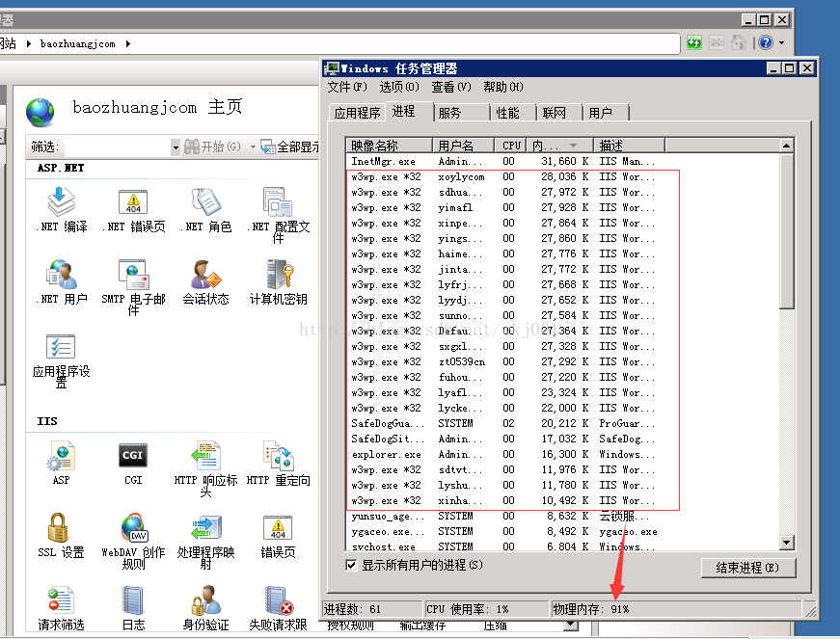Open the SSL 设置 lock icon
840x639 pixels.
pyautogui.click(x=58, y=528)
